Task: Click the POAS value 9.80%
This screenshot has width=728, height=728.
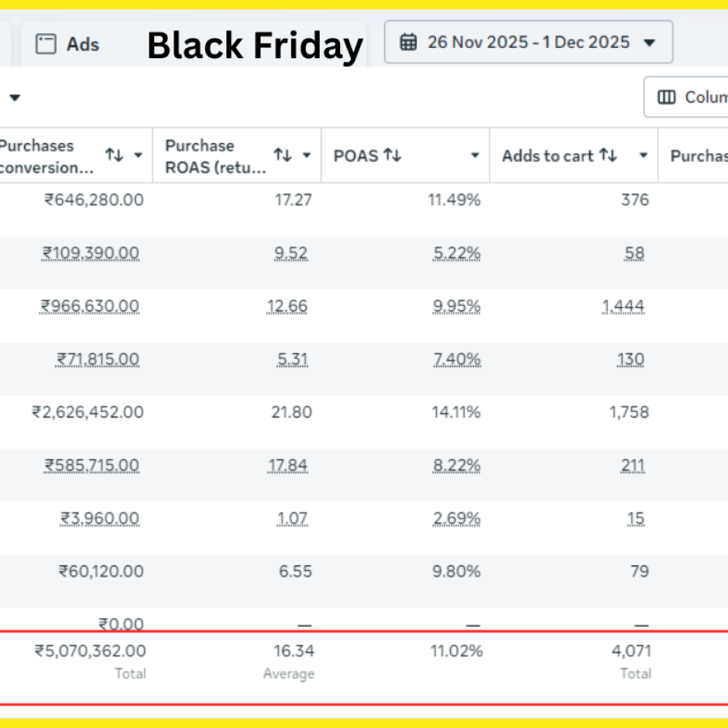Action: coord(456,571)
